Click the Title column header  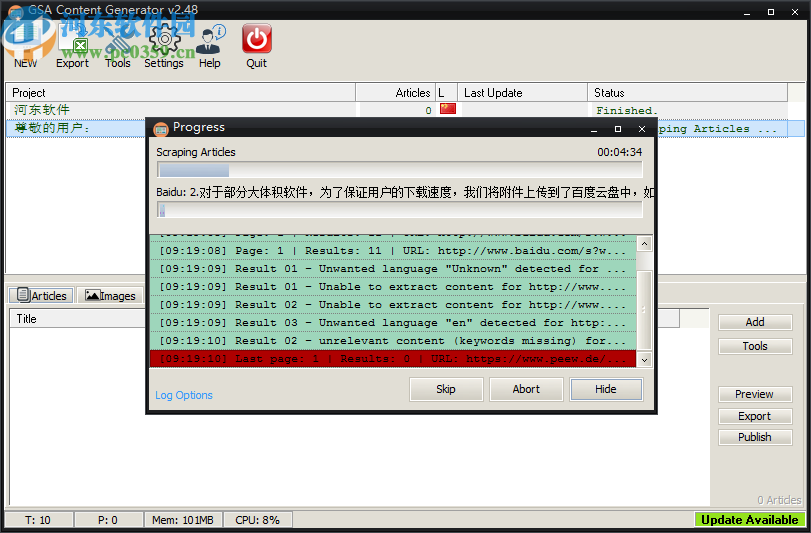(x=78, y=318)
